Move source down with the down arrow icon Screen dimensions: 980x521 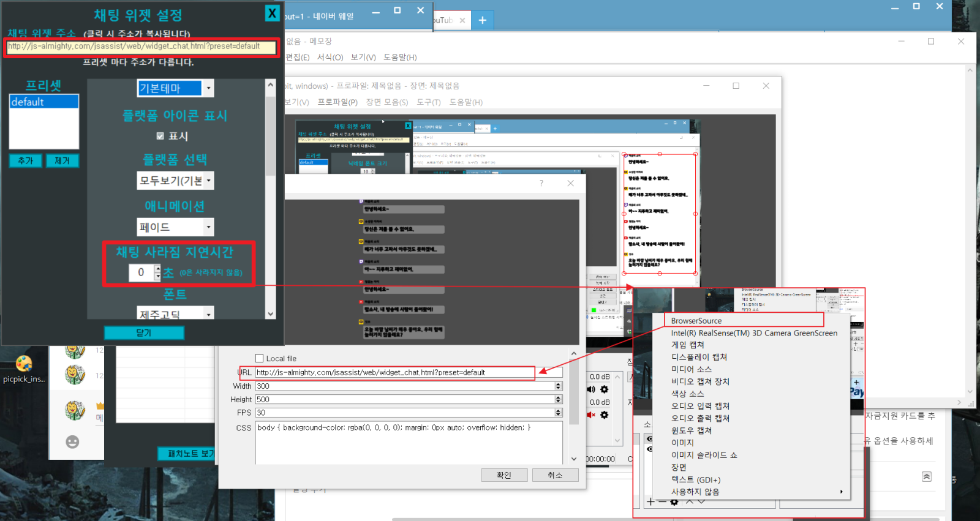701,501
